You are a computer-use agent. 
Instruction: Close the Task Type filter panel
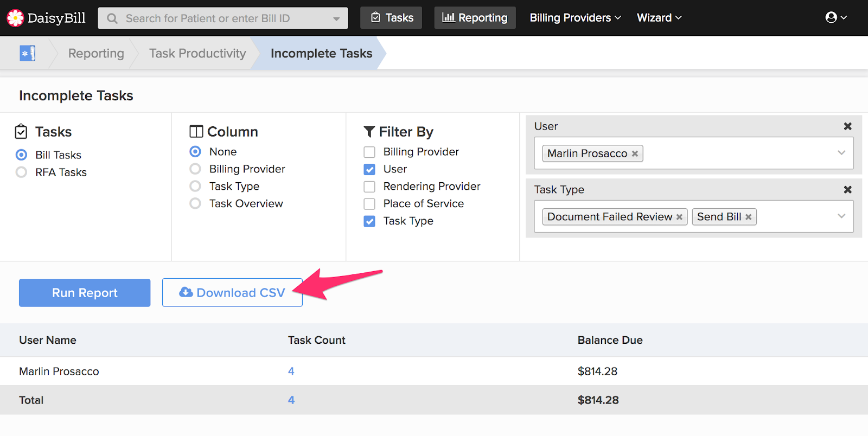tap(847, 190)
